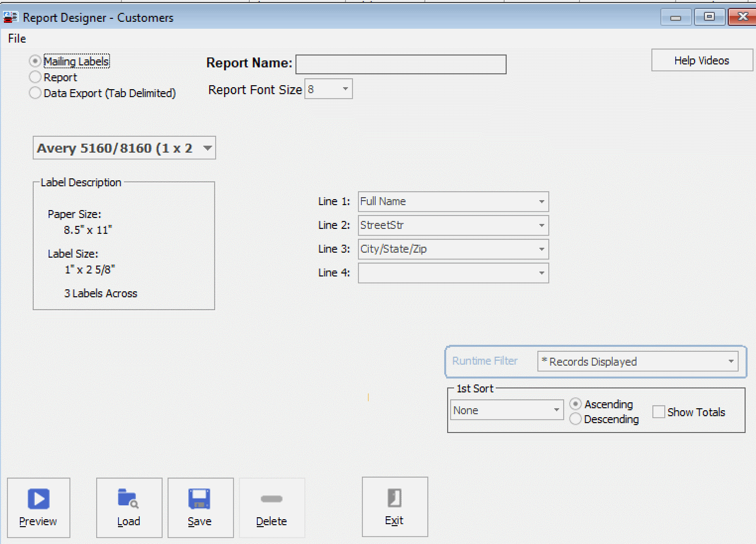Enable the Show Totals checkbox

pos(658,411)
